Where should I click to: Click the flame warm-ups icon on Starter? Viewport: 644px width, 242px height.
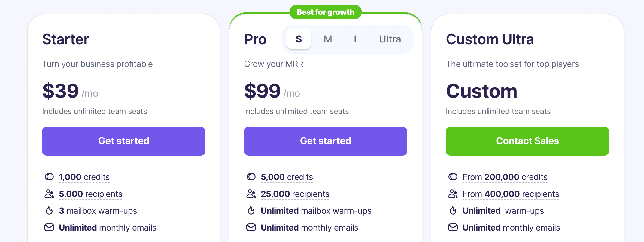(49, 211)
